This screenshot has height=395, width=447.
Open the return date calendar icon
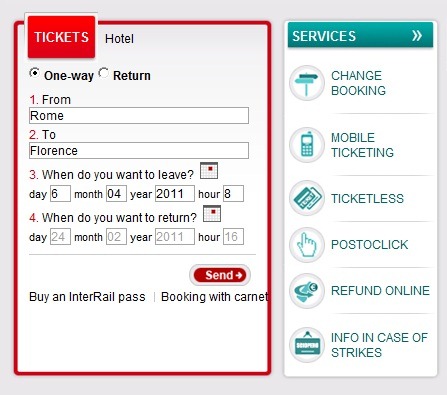coord(212,214)
